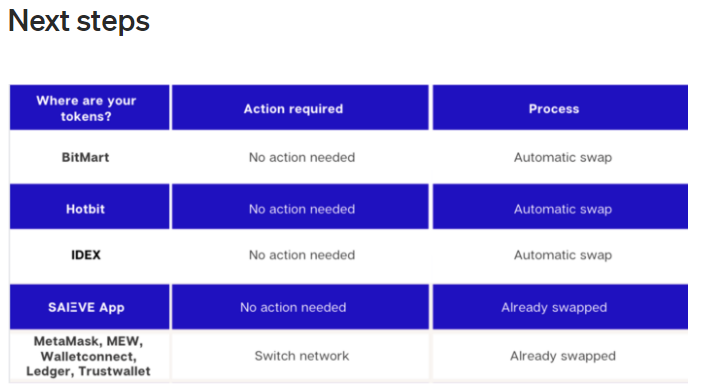Click 'No action needed' in SAIEVE App row
Viewport: 717px width, 391px height.
tap(293, 307)
